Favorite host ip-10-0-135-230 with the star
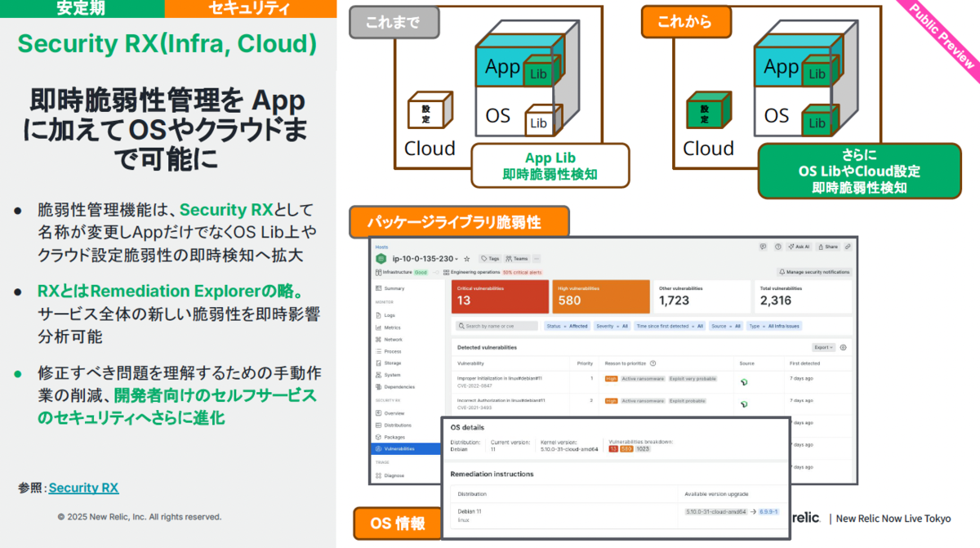This screenshot has width=980, height=548. [x=467, y=258]
